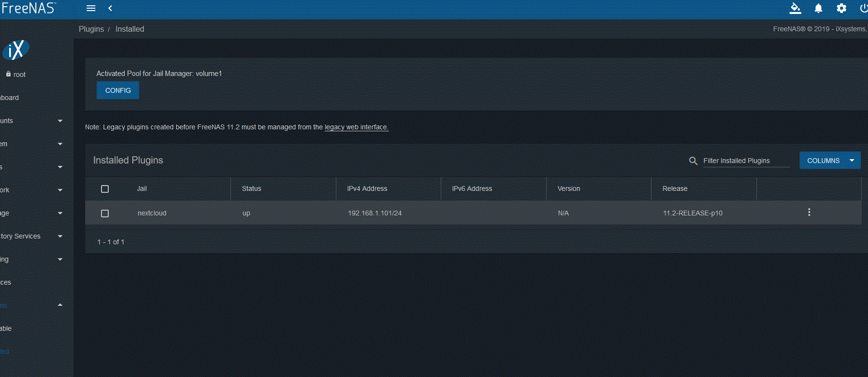Sort by the Version column header
Viewport: 868px width, 377px height.
point(569,188)
